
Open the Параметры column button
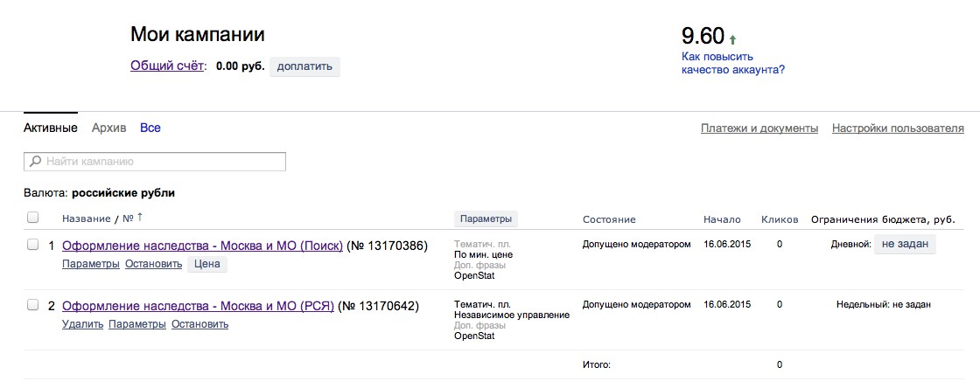pos(486,219)
